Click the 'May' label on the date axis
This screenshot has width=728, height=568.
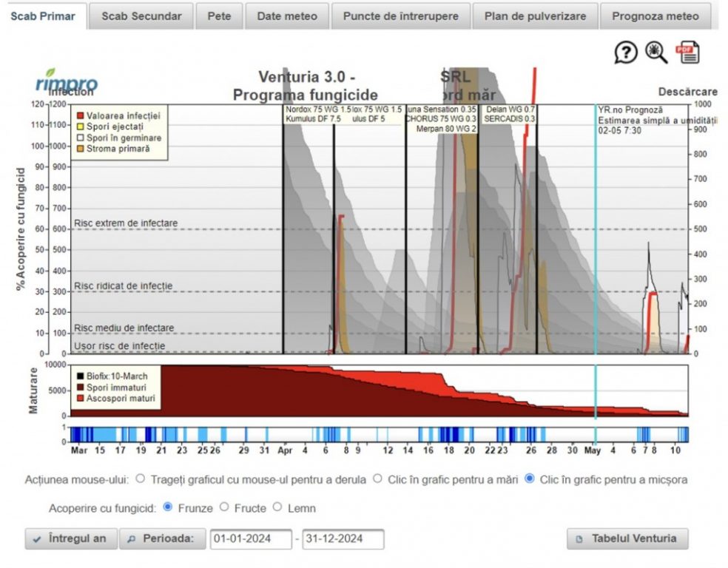point(593,450)
